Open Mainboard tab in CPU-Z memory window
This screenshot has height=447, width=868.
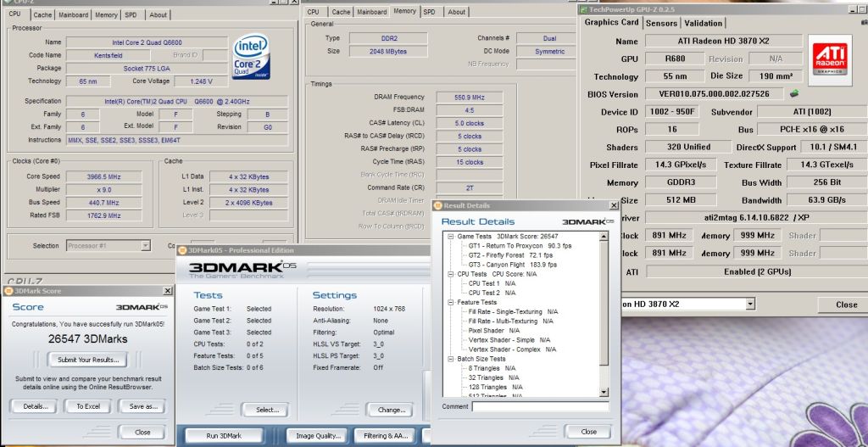372,12
